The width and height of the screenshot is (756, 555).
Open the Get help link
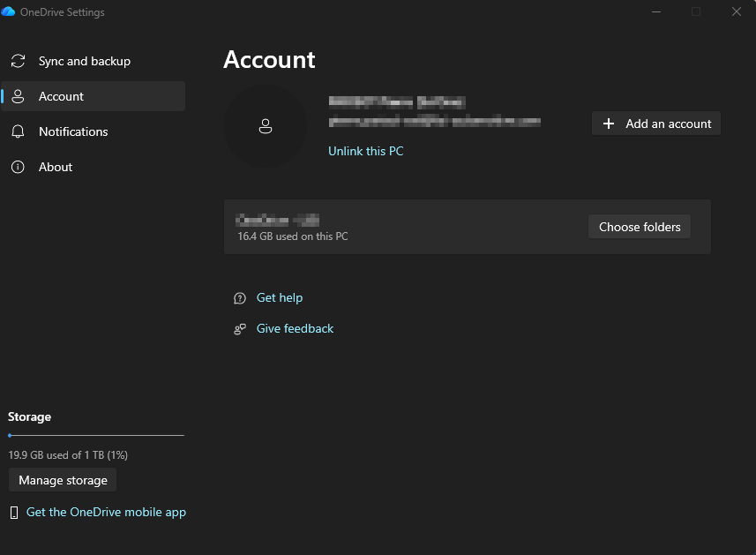pos(280,298)
